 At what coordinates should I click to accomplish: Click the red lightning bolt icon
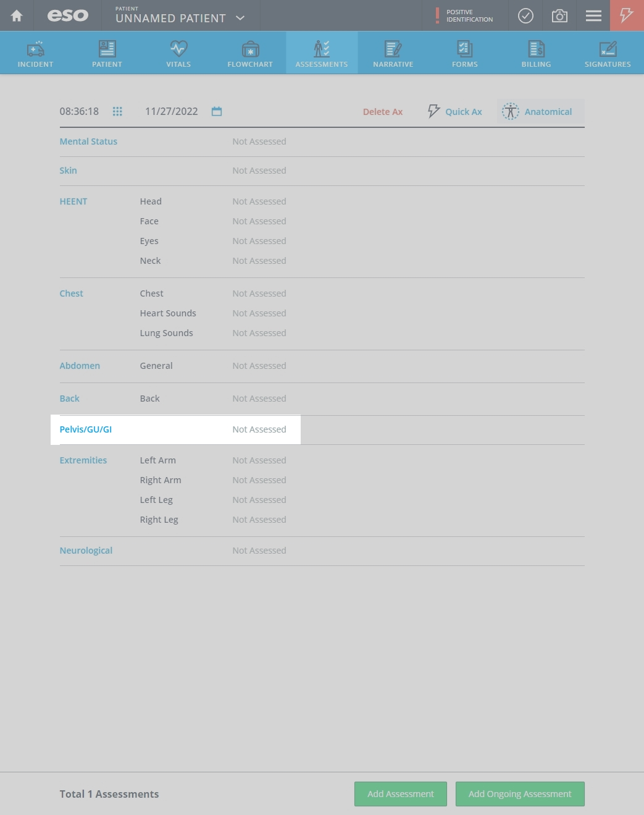[627, 15]
